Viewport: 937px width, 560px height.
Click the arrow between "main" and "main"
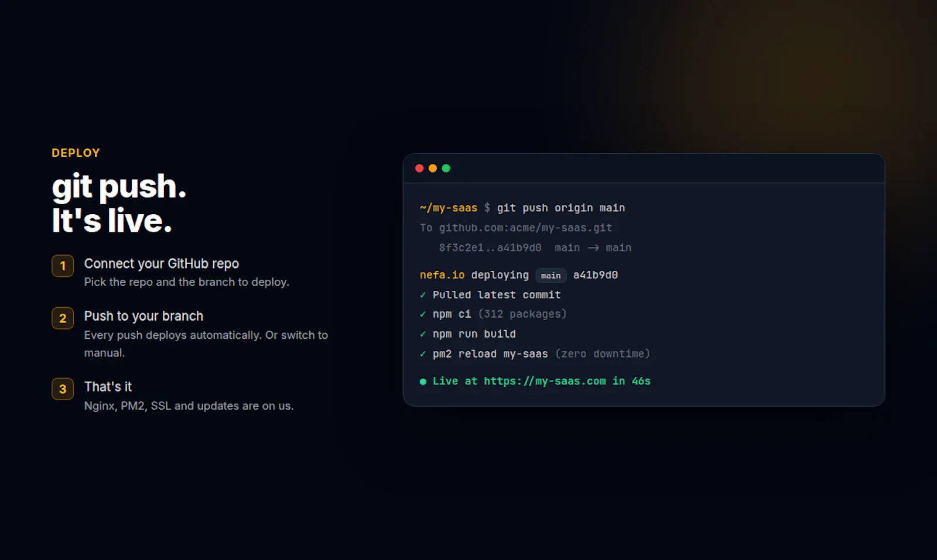(593, 248)
